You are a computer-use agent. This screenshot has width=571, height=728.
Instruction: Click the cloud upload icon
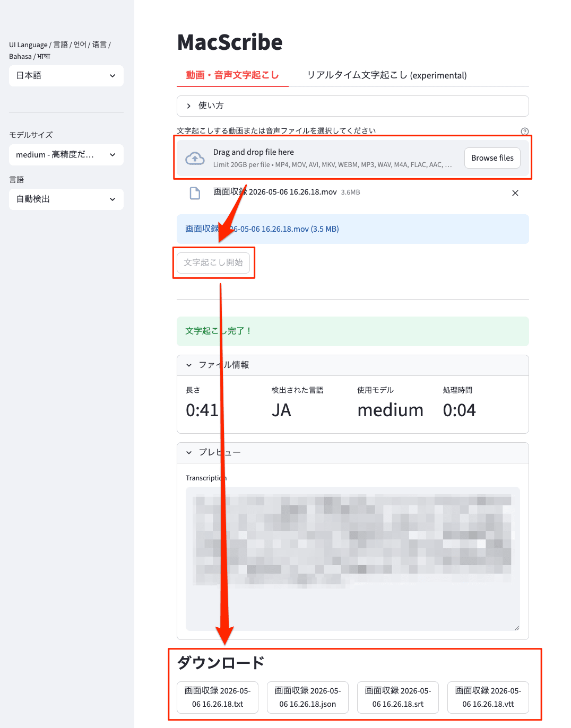(195, 158)
